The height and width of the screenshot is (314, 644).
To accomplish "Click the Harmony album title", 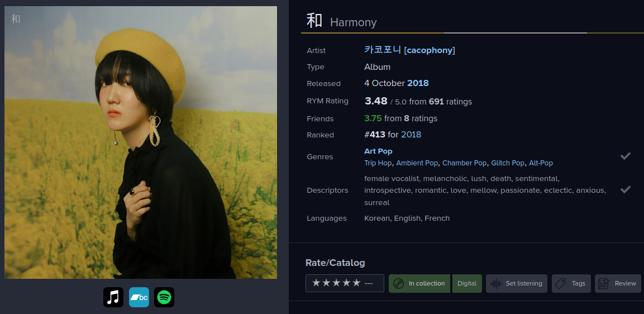I will (353, 22).
